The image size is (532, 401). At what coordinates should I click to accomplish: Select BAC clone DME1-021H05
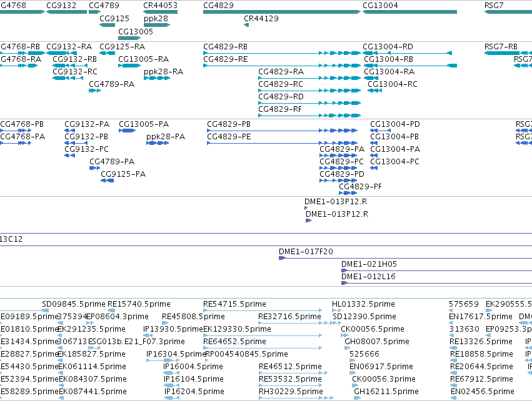click(x=369, y=264)
